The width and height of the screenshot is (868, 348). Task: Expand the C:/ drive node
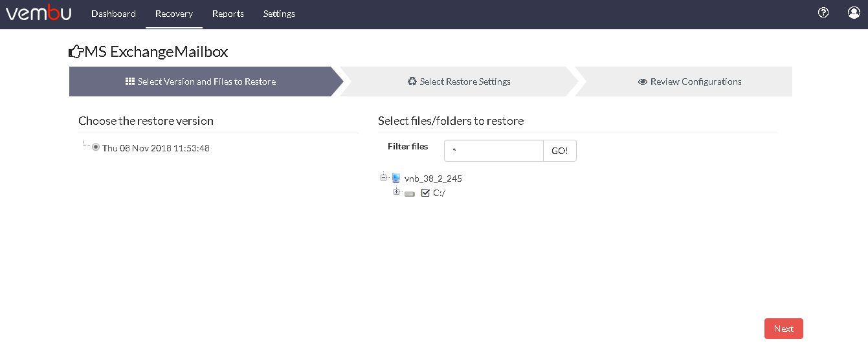pos(397,191)
